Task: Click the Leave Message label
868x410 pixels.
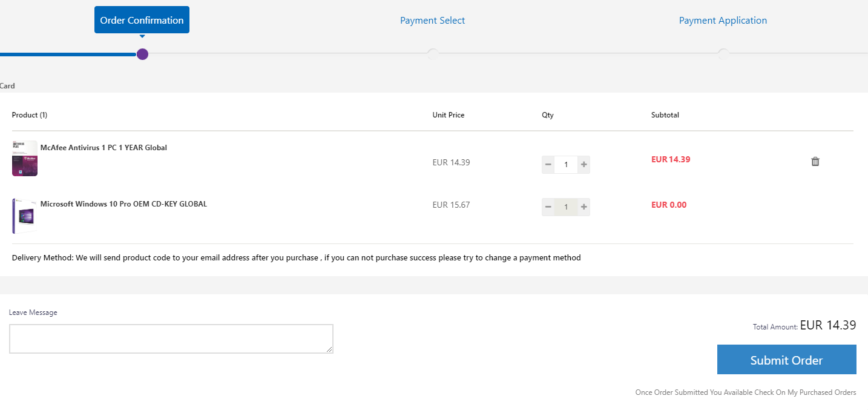Action: click(33, 312)
